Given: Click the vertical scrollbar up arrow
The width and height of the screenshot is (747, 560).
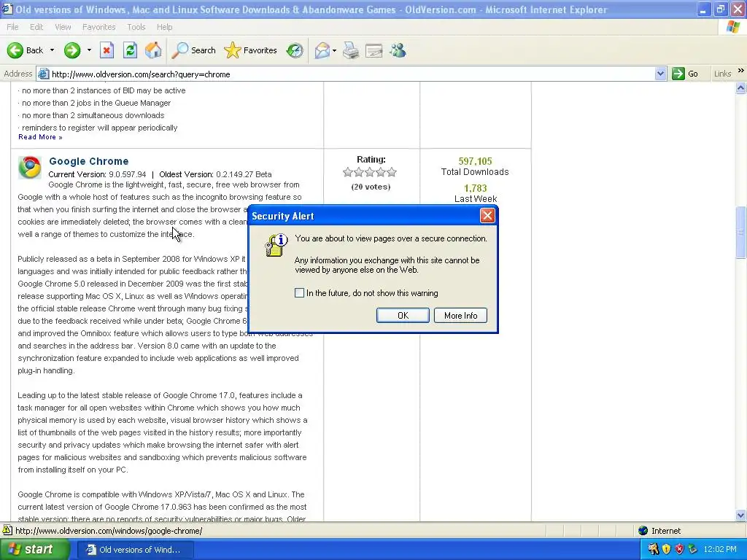Looking at the screenshot, I should (740, 87).
